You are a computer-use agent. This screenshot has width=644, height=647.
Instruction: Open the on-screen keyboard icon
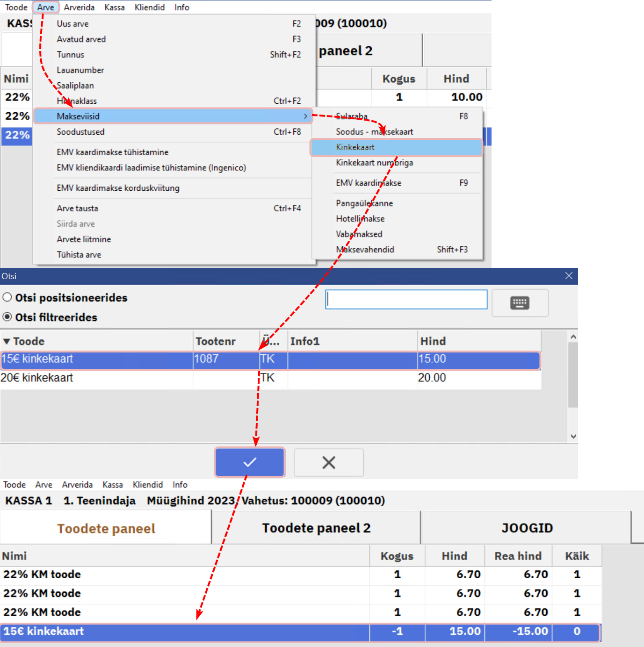[x=520, y=303]
